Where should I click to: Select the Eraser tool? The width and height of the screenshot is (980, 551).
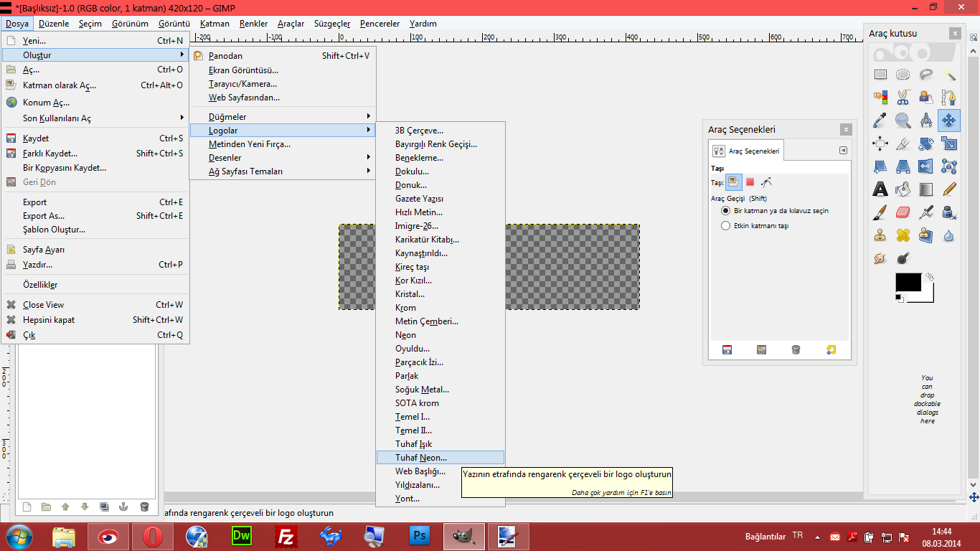tap(903, 212)
